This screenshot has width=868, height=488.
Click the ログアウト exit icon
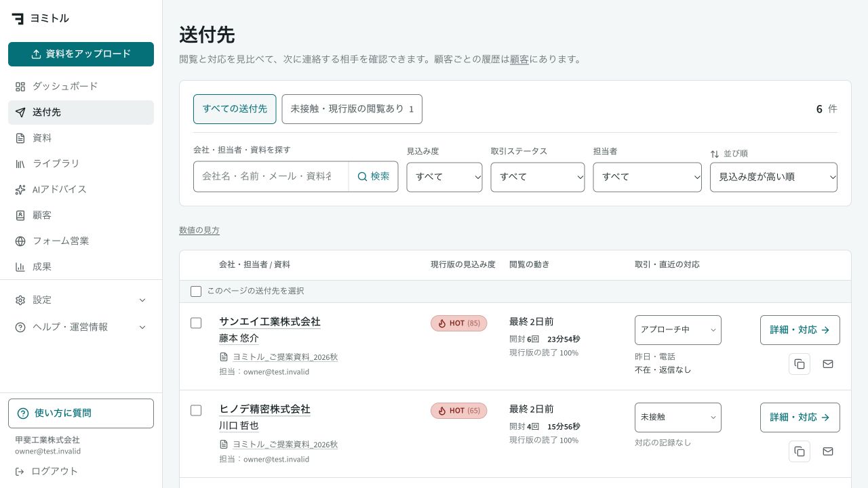(20, 472)
